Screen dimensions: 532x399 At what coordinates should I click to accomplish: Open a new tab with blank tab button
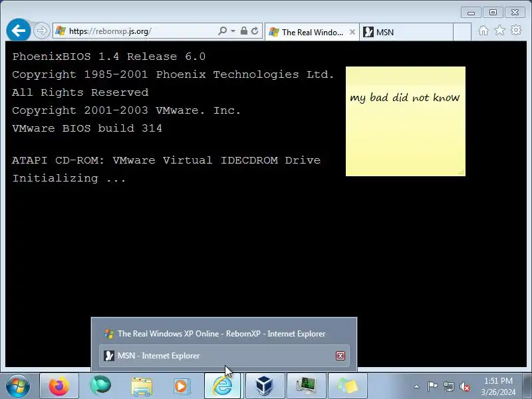coord(462,32)
